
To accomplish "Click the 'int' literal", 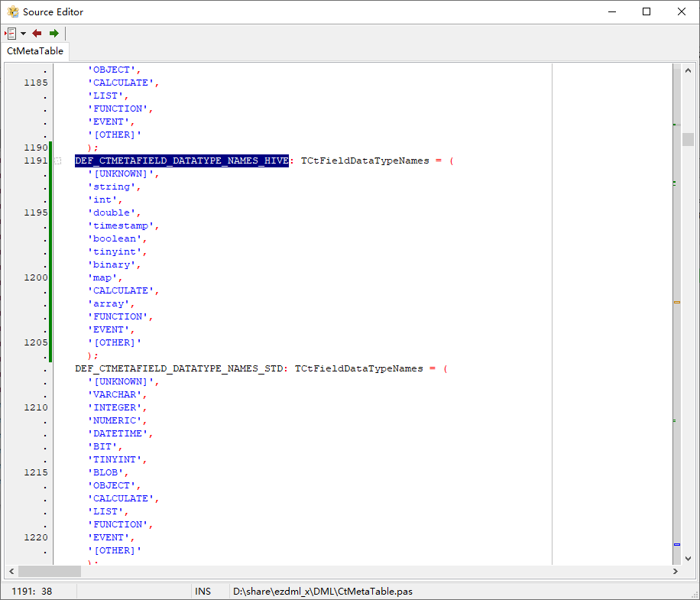I will (102, 199).
